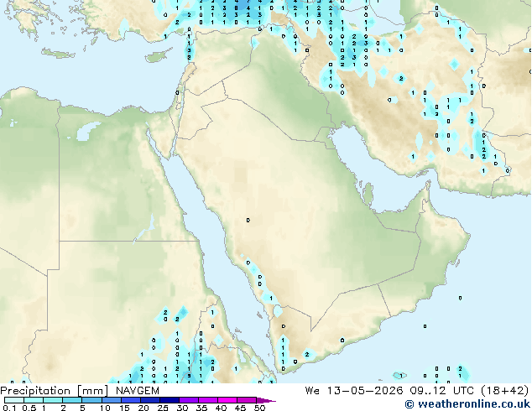Select the 5–10 mm light blue legend swatch
This screenshot has width=532, height=411.
pyautogui.click(x=91, y=400)
